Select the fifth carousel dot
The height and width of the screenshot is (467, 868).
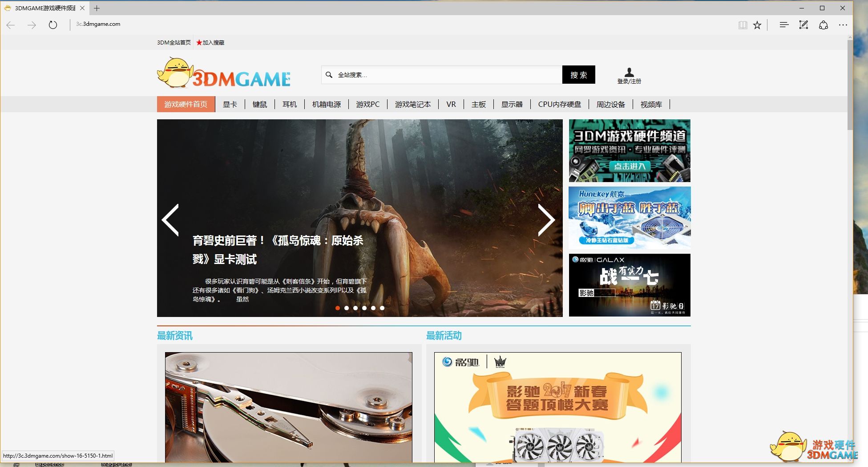coord(373,308)
